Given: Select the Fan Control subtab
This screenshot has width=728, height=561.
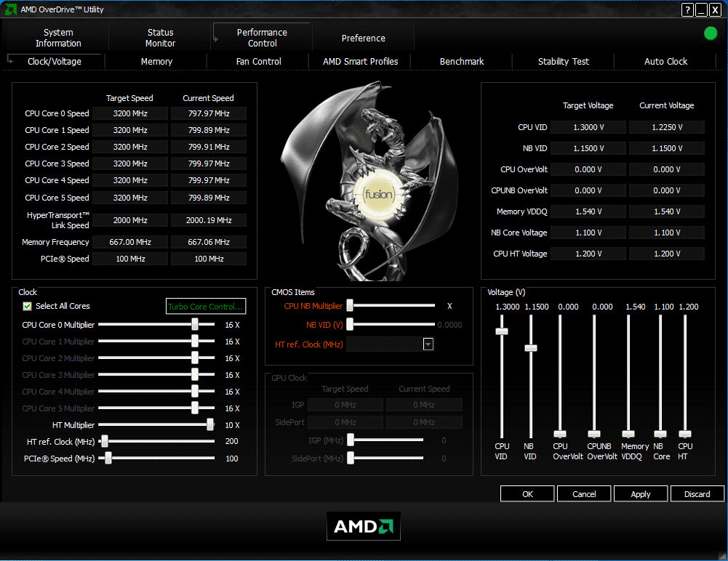Looking at the screenshot, I should tap(258, 62).
